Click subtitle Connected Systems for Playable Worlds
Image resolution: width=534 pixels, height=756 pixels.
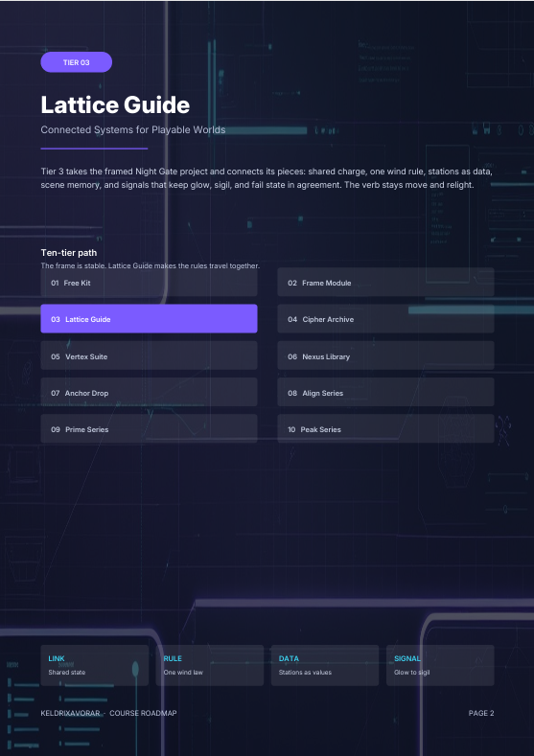(133, 129)
